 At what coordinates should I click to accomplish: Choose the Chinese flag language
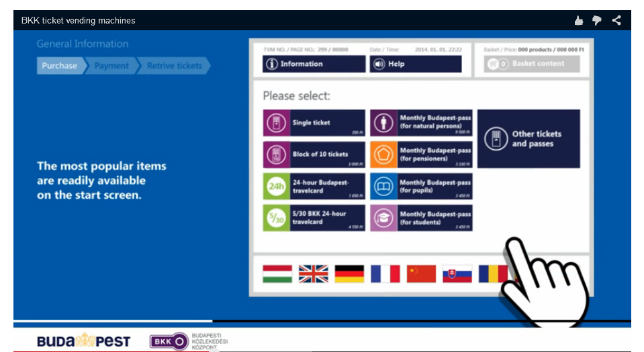point(421,274)
